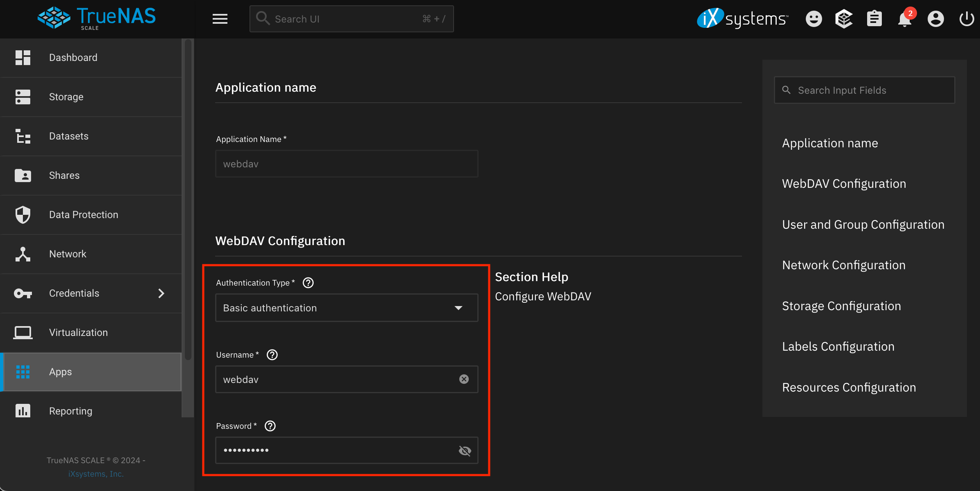
Task: Toggle the sidebar hamburger menu
Action: point(220,19)
